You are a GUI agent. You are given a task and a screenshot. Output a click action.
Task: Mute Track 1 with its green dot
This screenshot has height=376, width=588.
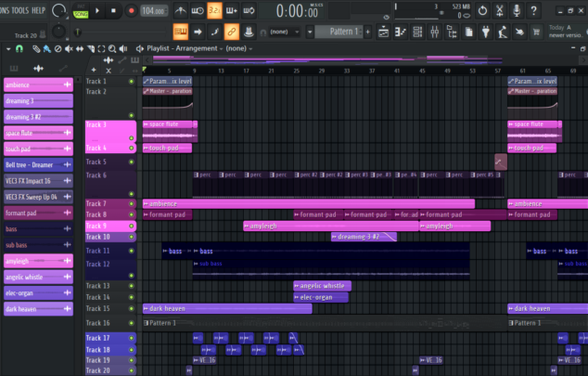click(x=132, y=82)
